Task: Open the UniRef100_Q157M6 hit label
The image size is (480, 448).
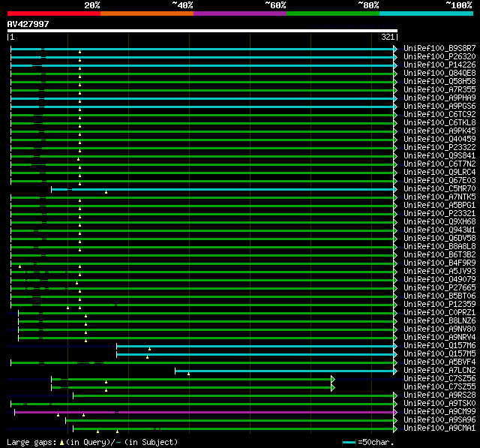Action: point(439,345)
